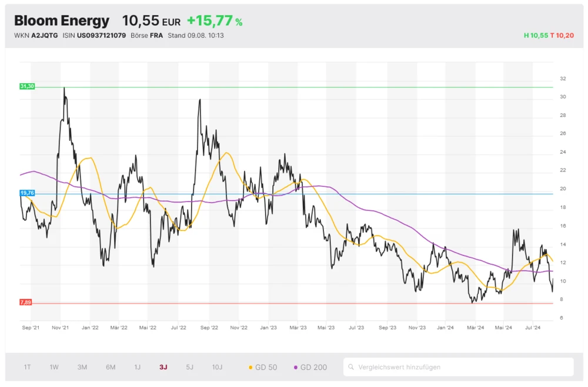
Task: Click the search magnifier icon
Action: click(x=351, y=367)
